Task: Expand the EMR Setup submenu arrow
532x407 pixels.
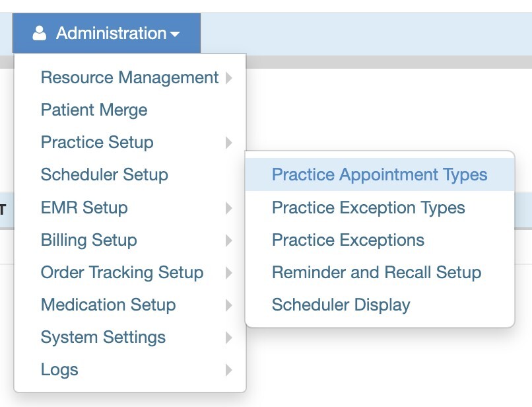Action: (228, 208)
